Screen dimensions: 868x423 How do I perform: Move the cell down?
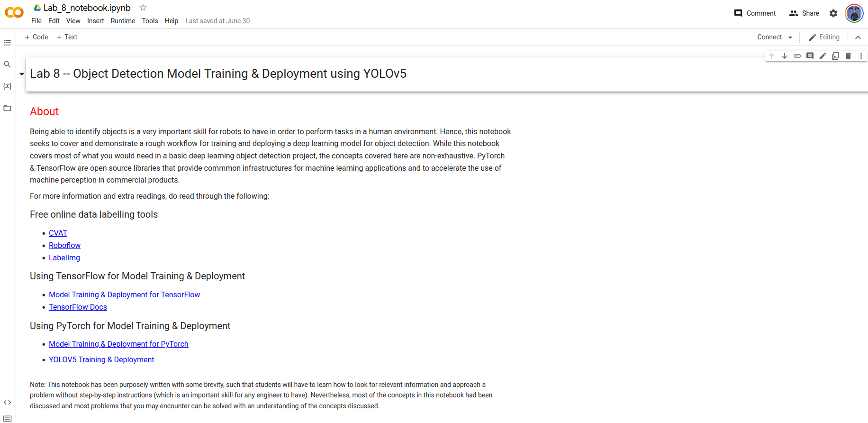tap(785, 56)
